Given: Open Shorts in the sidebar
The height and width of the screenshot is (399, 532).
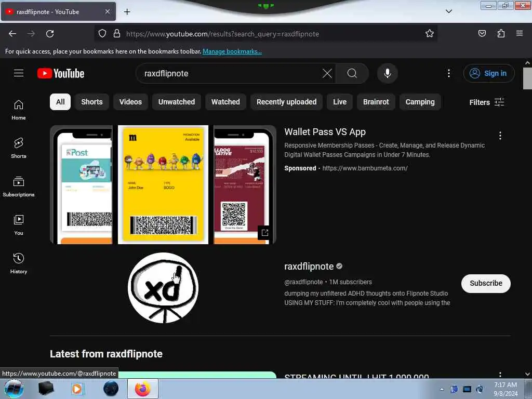Looking at the screenshot, I should (19, 148).
